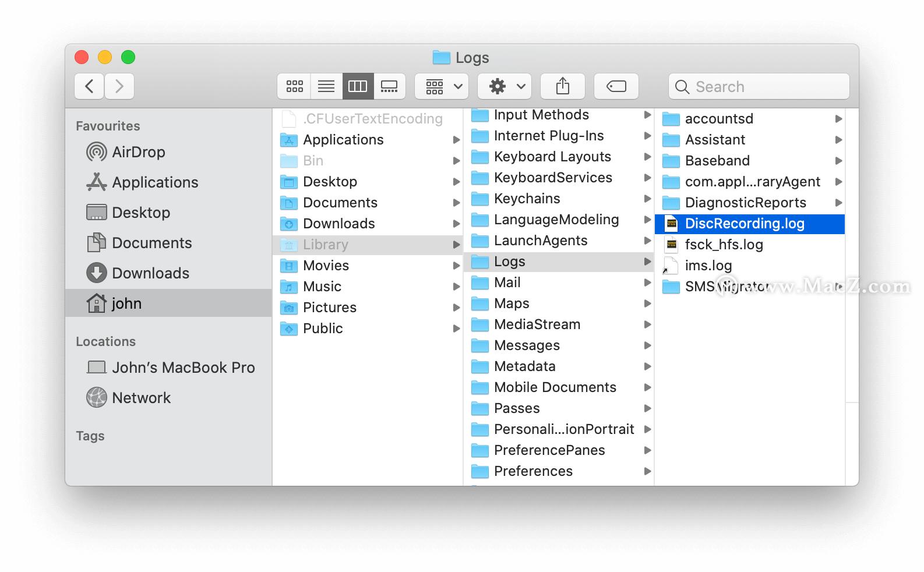The width and height of the screenshot is (924, 572).
Task: Select the MediaStream folder
Action: 559,325
